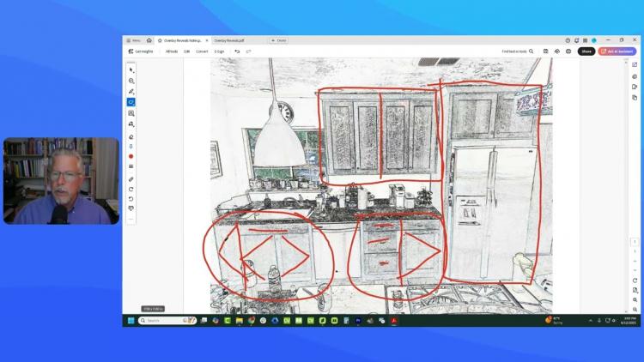Save the file with Save icon
This screenshot has width=644, height=362.
tap(545, 51)
